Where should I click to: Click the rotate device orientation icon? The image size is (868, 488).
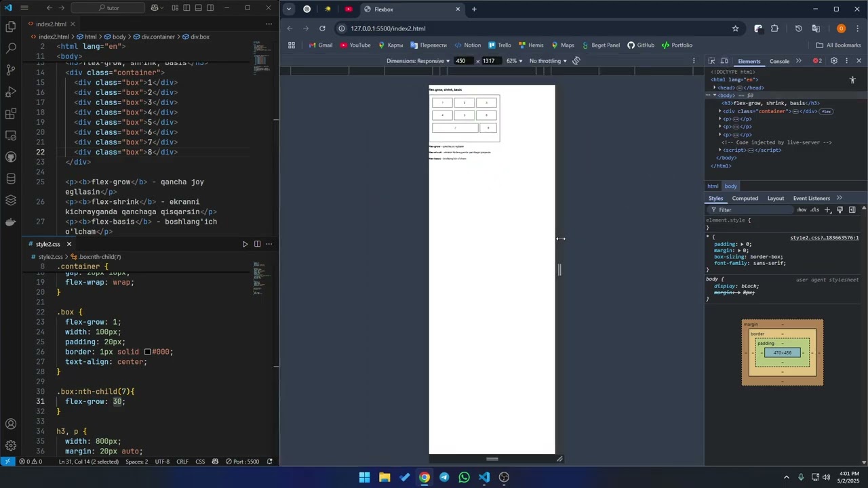pos(576,61)
